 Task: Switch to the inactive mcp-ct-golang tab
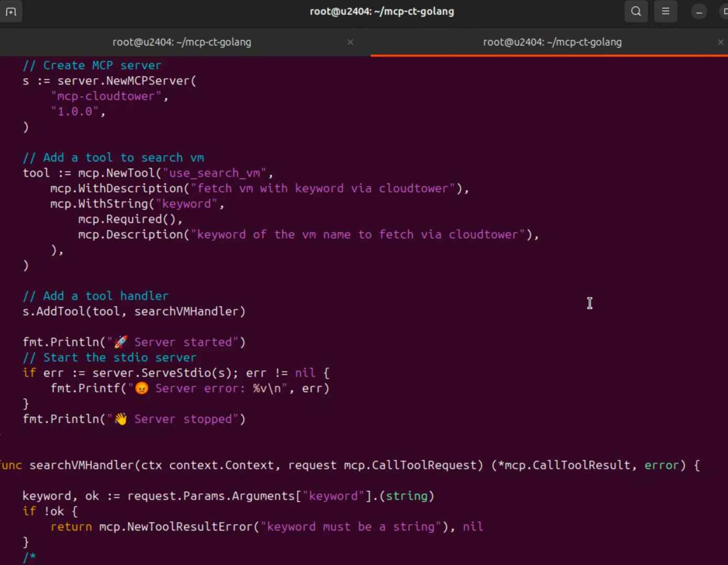182,42
